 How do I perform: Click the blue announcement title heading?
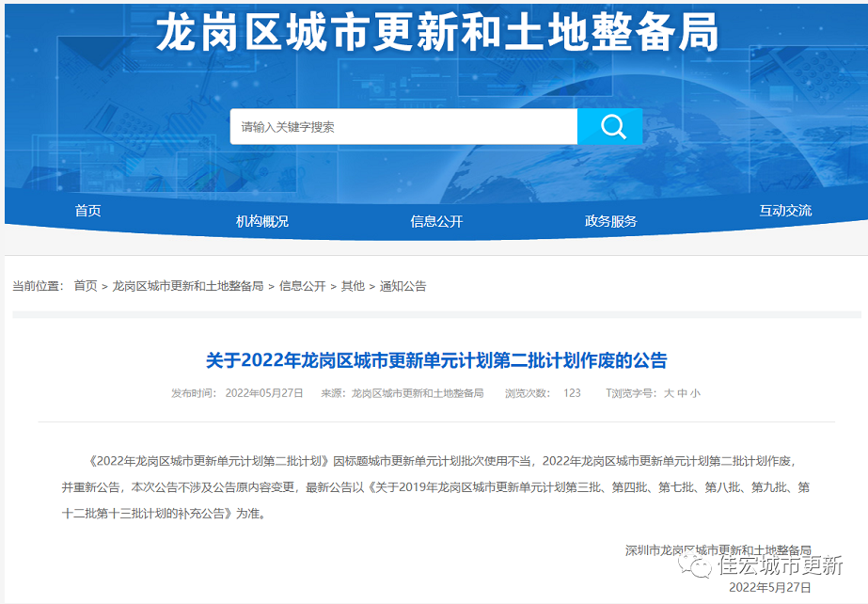pos(436,360)
